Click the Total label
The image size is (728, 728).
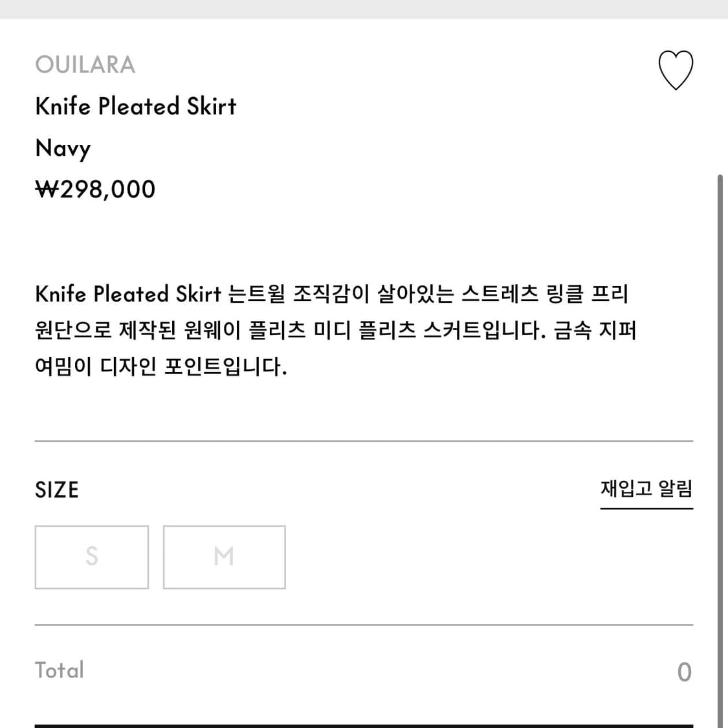point(60,670)
